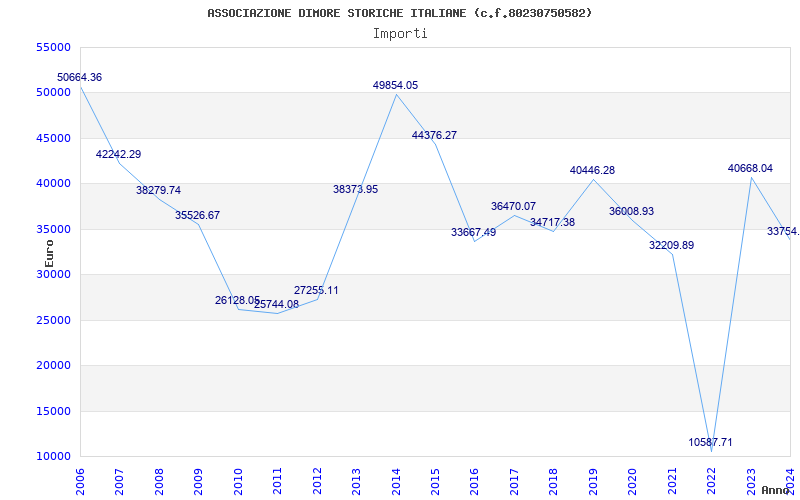Select the 36008.93 data label

coord(631,211)
